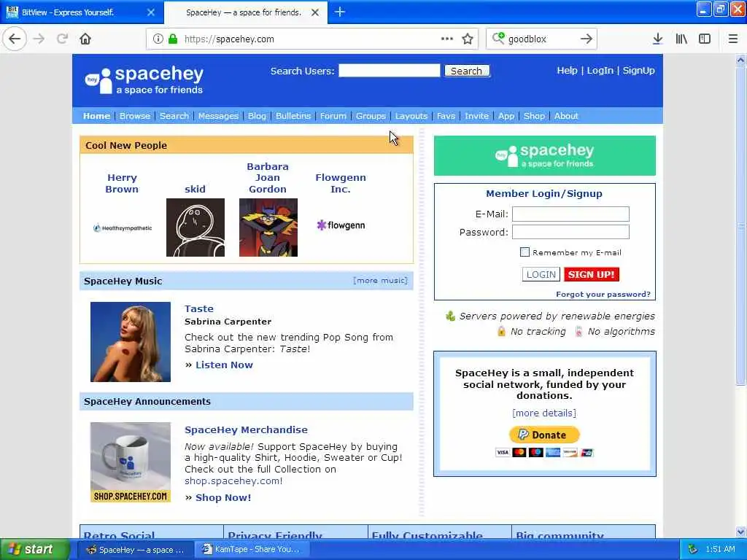
Task: Close the BitView tab
Action: click(x=151, y=12)
